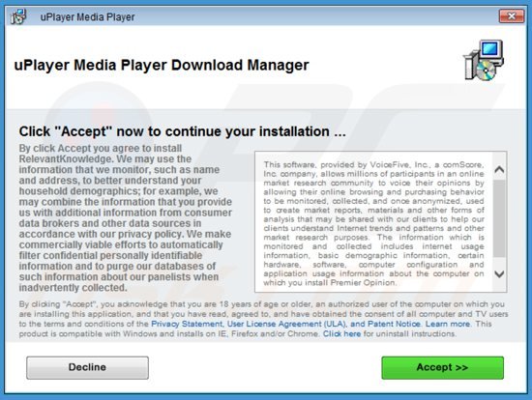Click the license scrollbar up arrow
532x400 pixels.
(x=499, y=169)
